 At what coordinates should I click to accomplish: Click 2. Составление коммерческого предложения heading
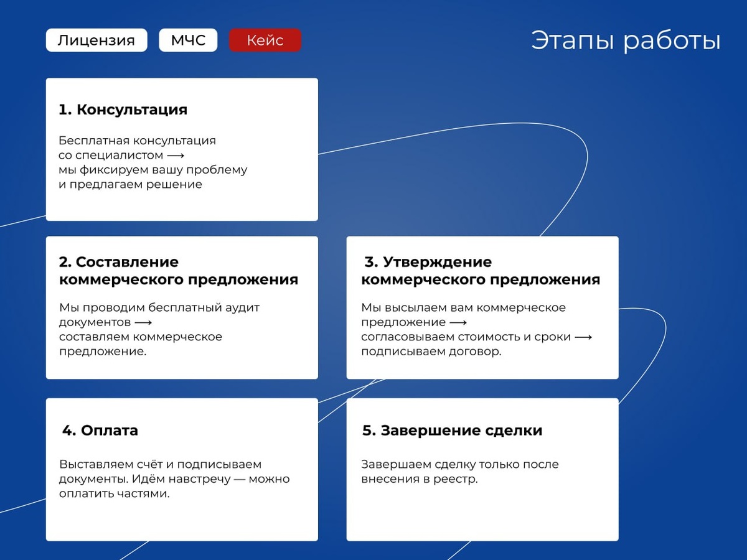coord(179,271)
